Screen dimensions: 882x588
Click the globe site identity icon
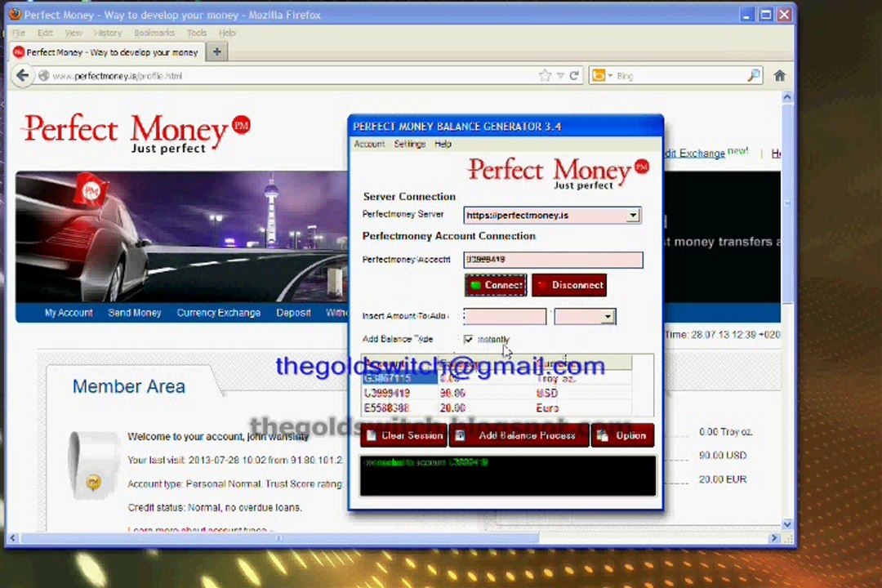[43, 75]
